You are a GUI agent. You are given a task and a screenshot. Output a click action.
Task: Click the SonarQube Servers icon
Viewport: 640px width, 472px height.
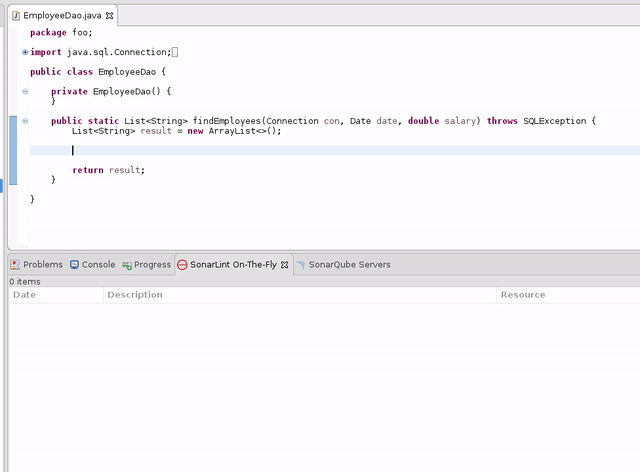click(300, 265)
